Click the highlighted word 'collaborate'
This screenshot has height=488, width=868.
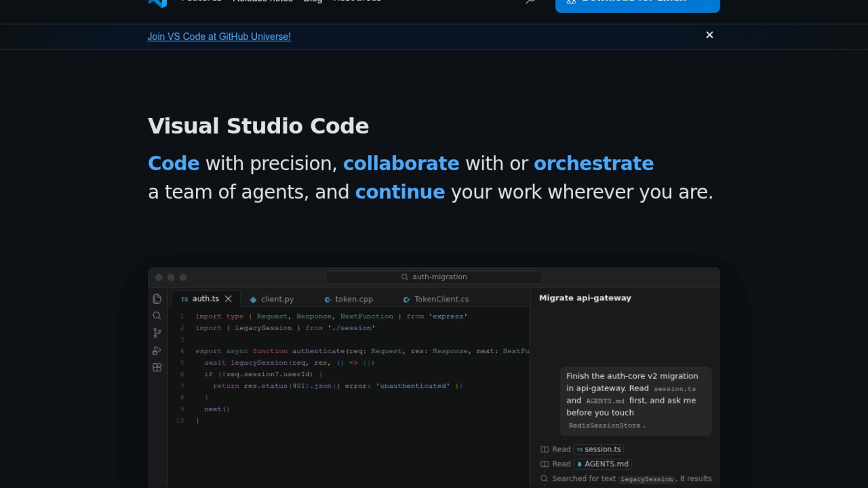click(x=401, y=163)
